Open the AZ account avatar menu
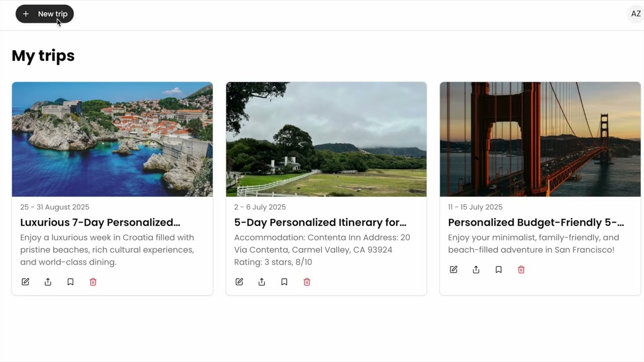 tap(636, 14)
